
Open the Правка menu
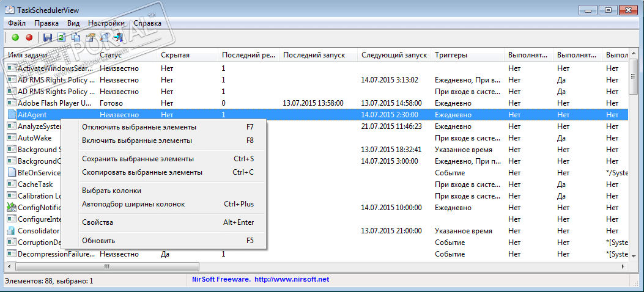pyautogui.click(x=46, y=23)
